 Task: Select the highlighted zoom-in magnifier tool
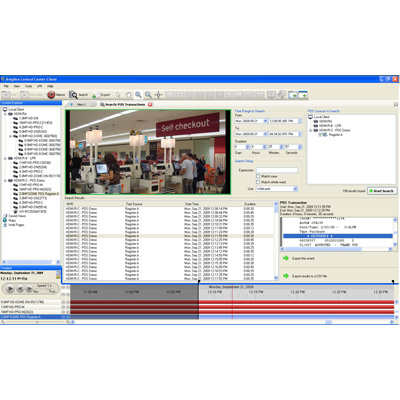coord(138,95)
